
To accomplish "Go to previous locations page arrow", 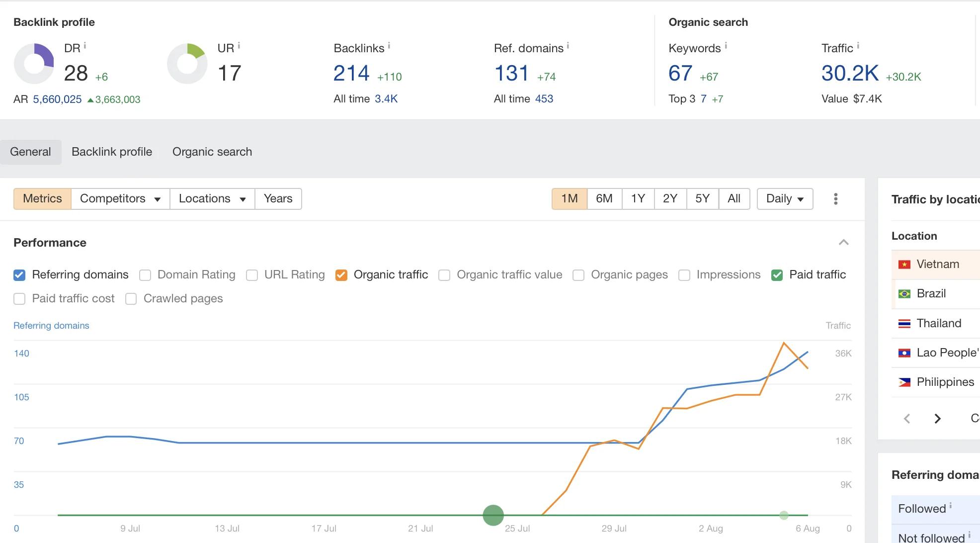I will (x=907, y=419).
